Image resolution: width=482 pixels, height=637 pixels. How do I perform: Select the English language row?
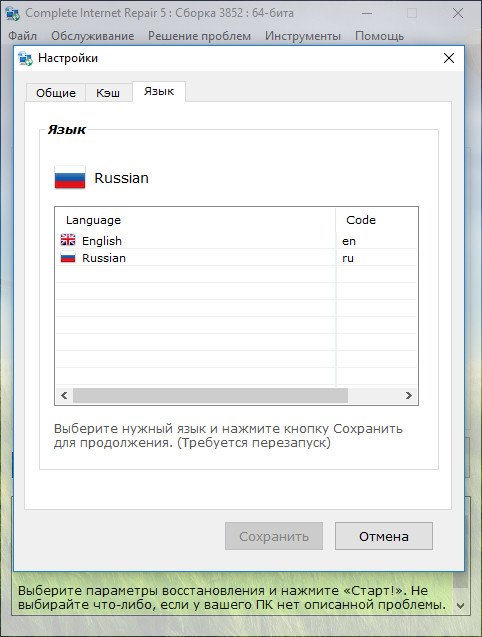[x=237, y=240]
